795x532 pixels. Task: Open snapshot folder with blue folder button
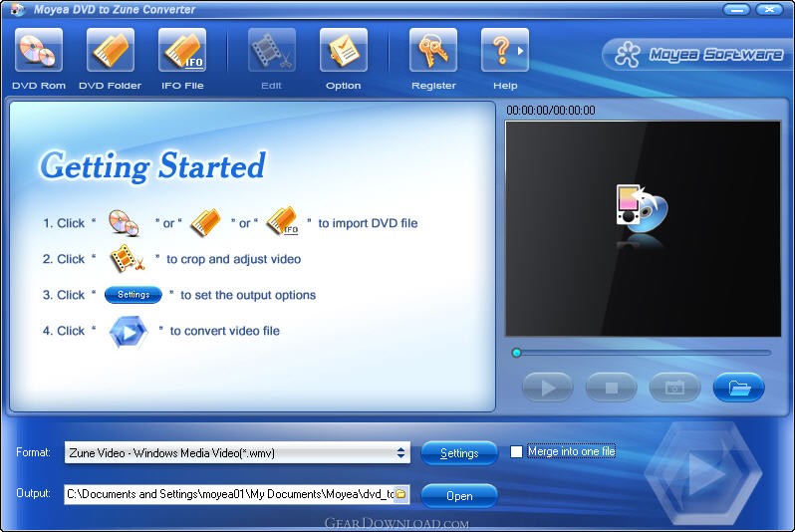(x=739, y=388)
